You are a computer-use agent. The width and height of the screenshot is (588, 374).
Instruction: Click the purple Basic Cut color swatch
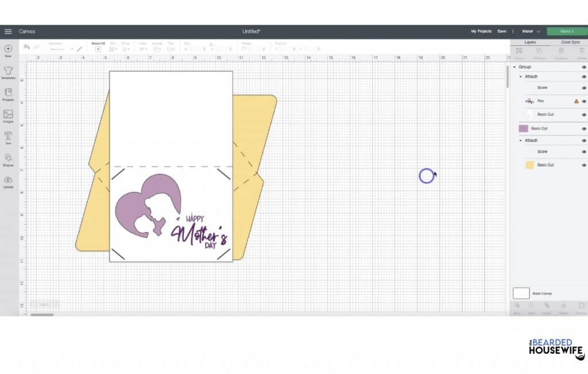pos(523,129)
